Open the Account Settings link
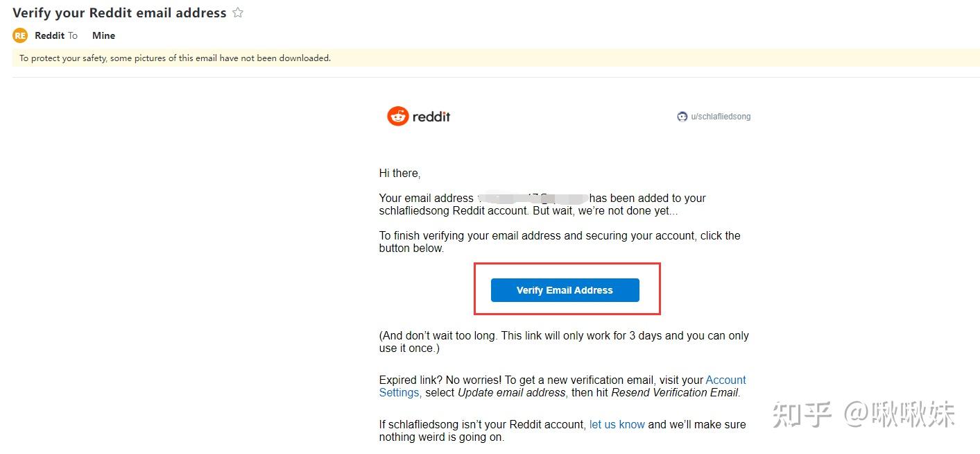 coord(725,380)
